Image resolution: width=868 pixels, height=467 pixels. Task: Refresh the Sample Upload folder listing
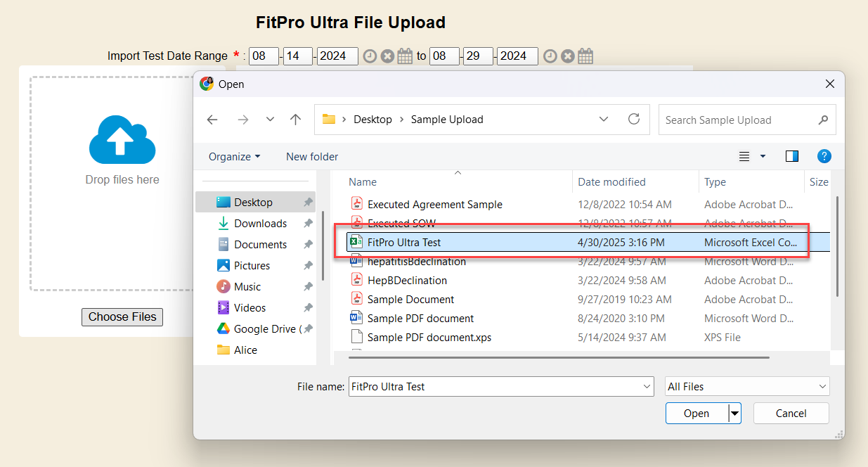pos(634,120)
